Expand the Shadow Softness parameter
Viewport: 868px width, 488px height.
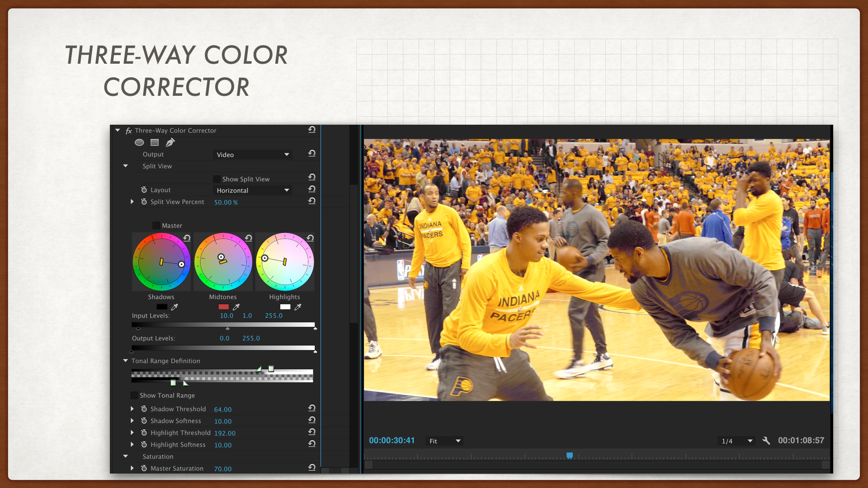(x=132, y=421)
